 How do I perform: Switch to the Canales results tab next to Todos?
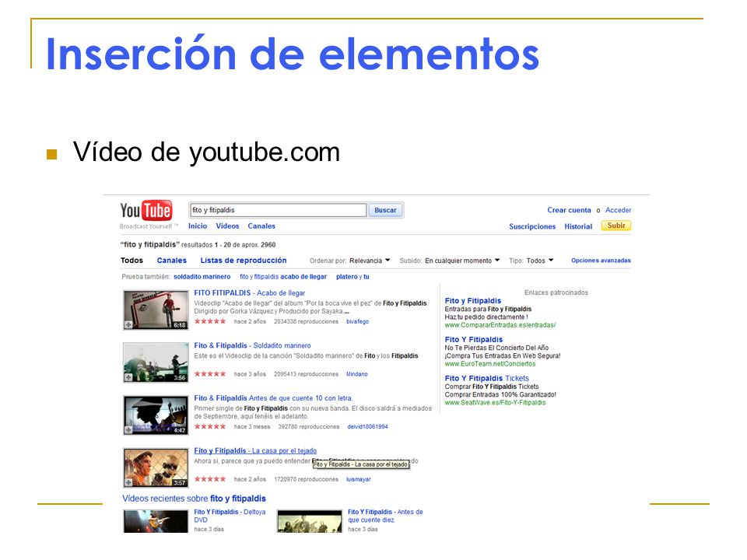coord(172,261)
